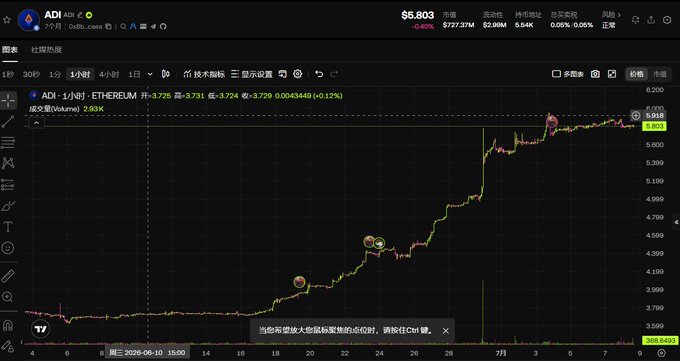
Task: Click the $2.99M liquidity value
Action: click(495, 25)
